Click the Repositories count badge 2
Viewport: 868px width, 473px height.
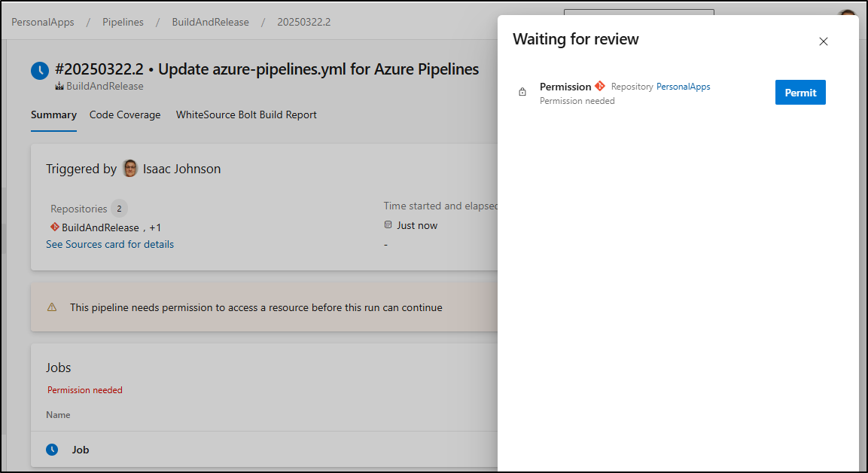click(119, 209)
